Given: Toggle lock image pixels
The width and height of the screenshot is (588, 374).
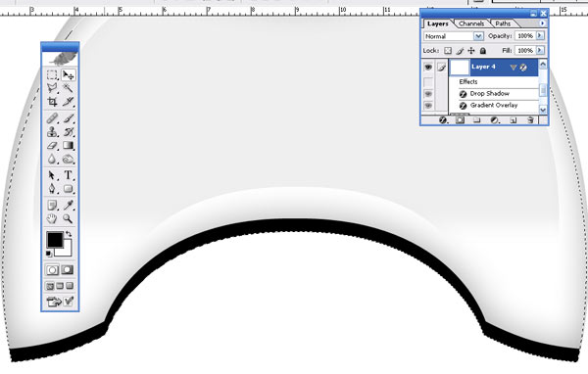Looking at the screenshot, I should pyautogui.click(x=460, y=51).
